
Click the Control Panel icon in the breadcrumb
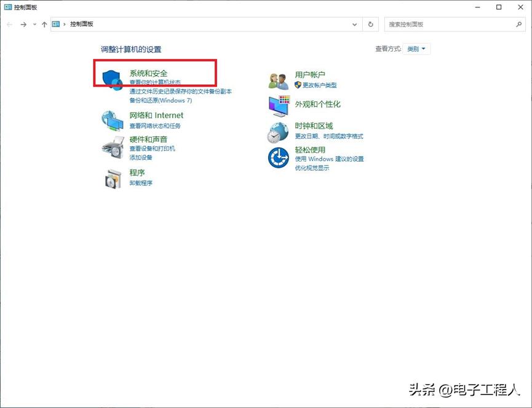(55, 25)
